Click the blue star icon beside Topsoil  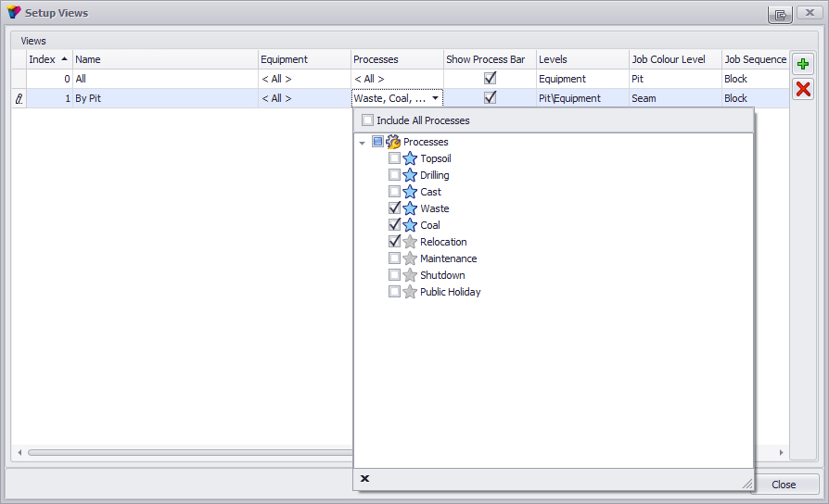410,158
